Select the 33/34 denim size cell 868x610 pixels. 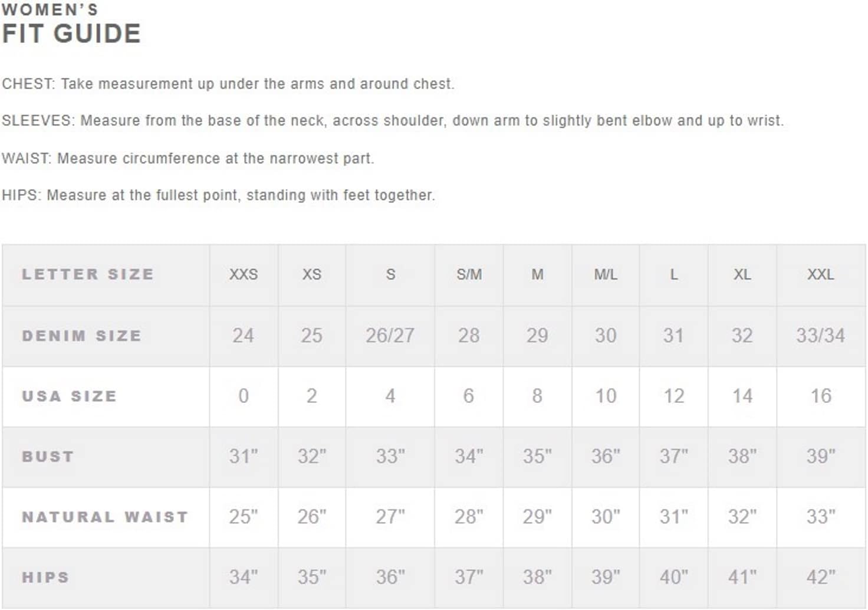[820, 336]
